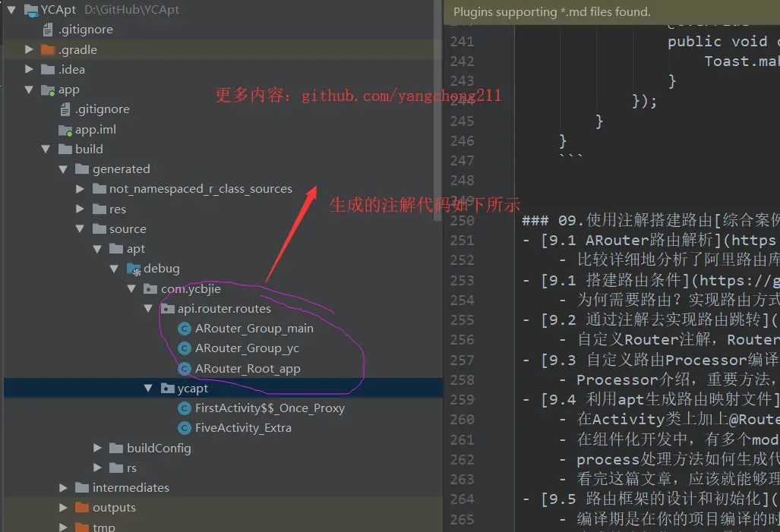Click the ARouter_Group_yc class icon
The image size is (780, 532).
(185, 348)
